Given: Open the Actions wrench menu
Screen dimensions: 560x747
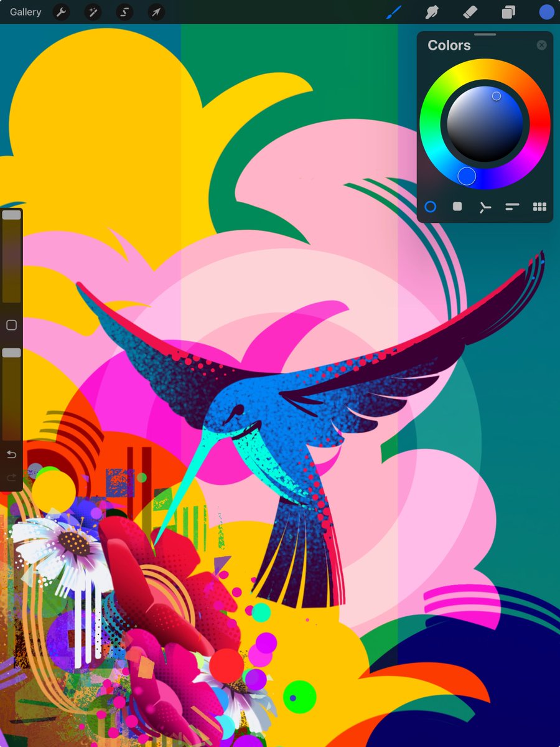Looking at the screenshot, I should [61, 12].
